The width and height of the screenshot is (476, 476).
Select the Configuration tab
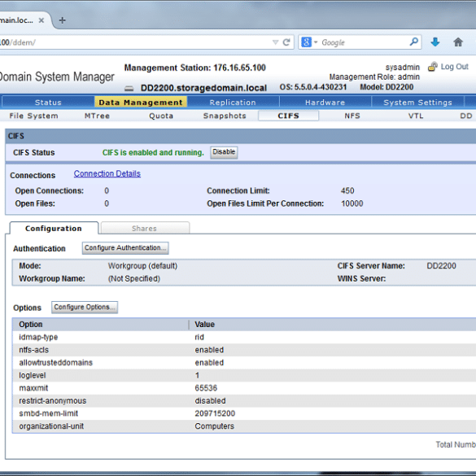[x=54, y=229]
